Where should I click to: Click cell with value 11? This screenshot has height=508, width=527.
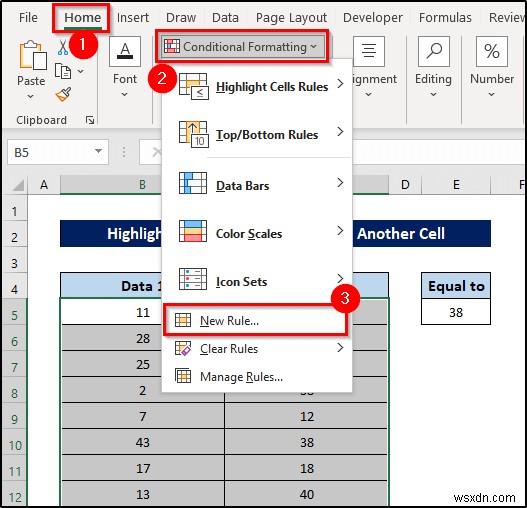111,312
